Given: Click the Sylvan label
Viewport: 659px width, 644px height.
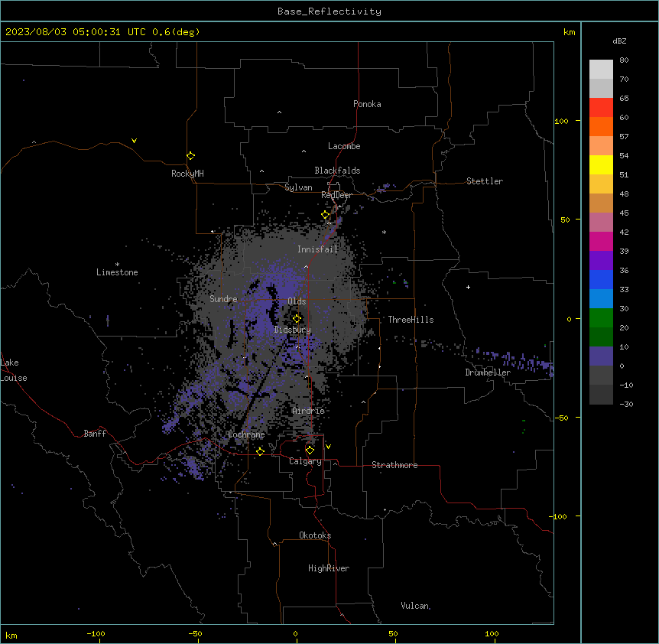Looking at the screenshot, I should pos(298,187).
